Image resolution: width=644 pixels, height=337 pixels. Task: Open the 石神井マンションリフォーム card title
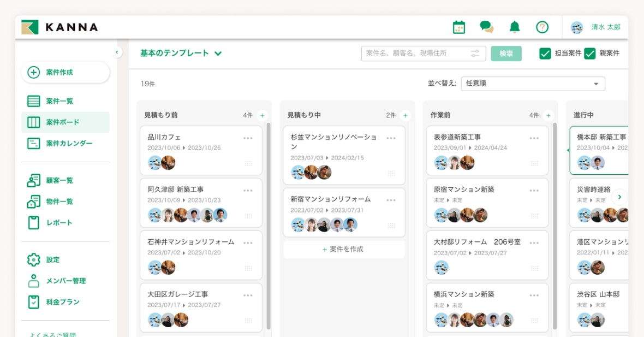[190, 241]
